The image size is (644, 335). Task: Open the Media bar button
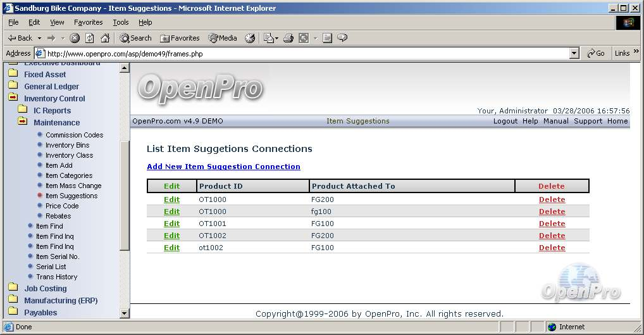222,38
